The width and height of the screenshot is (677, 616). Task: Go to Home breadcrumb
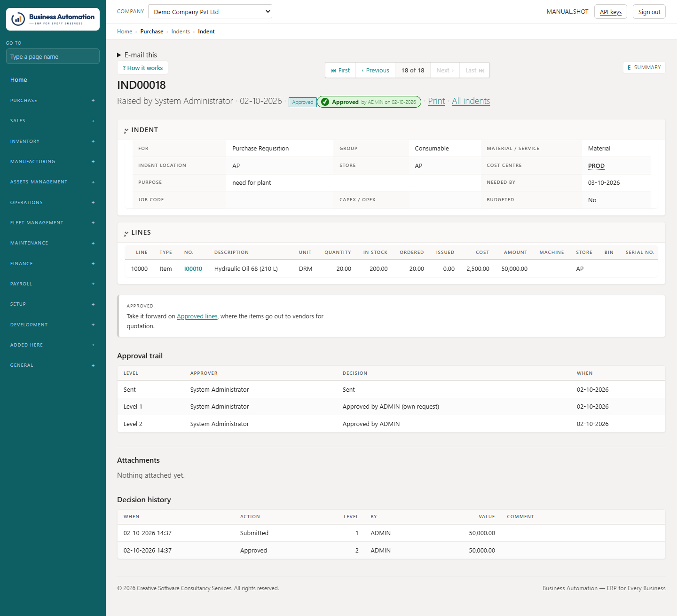coord(125,32)
